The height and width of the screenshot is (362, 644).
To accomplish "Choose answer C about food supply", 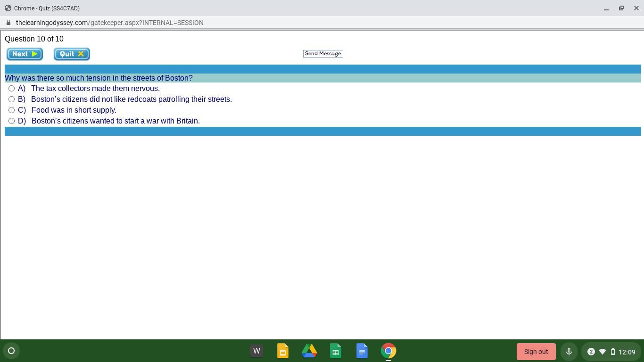I will click(12, 110).
